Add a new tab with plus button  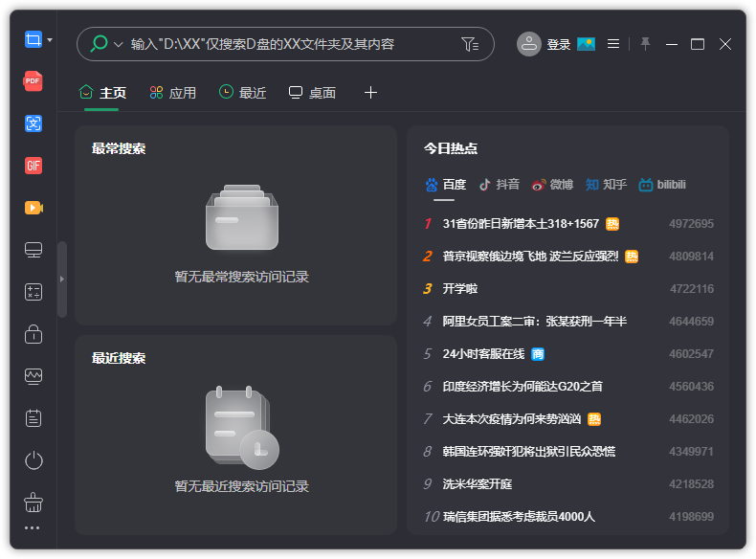(x=371, y=93)
